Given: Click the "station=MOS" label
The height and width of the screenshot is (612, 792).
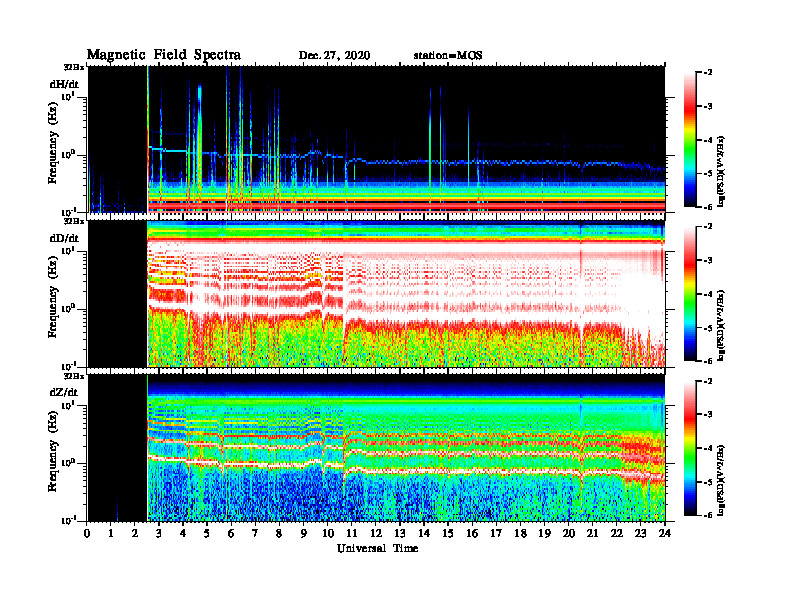Looking at the screenshot, I should pos(448,56).
